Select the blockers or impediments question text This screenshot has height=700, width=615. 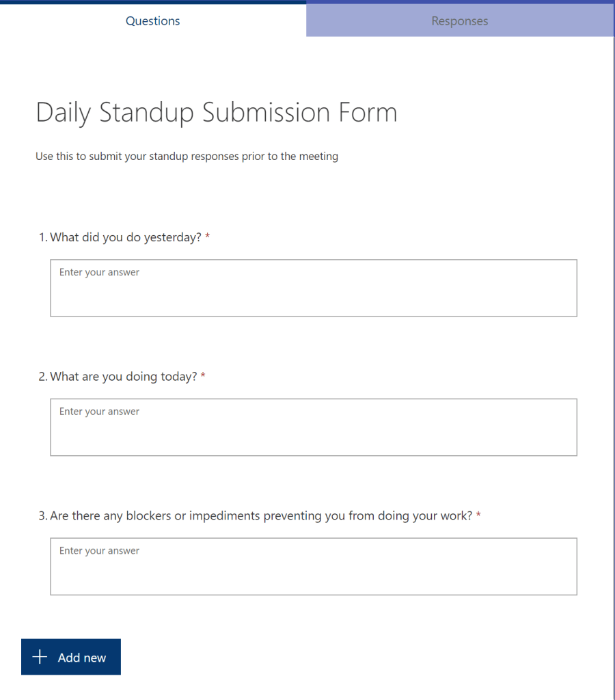[261, 516]
